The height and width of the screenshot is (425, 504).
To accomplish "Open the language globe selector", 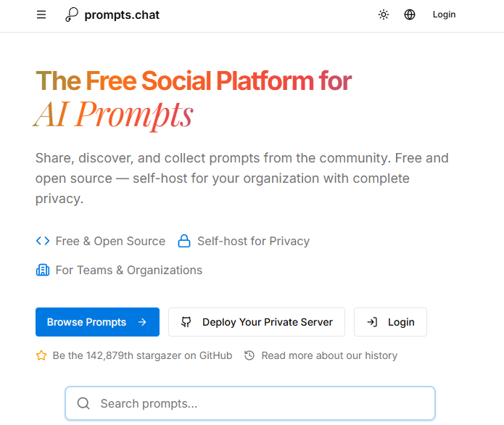I will coord(410,15).
